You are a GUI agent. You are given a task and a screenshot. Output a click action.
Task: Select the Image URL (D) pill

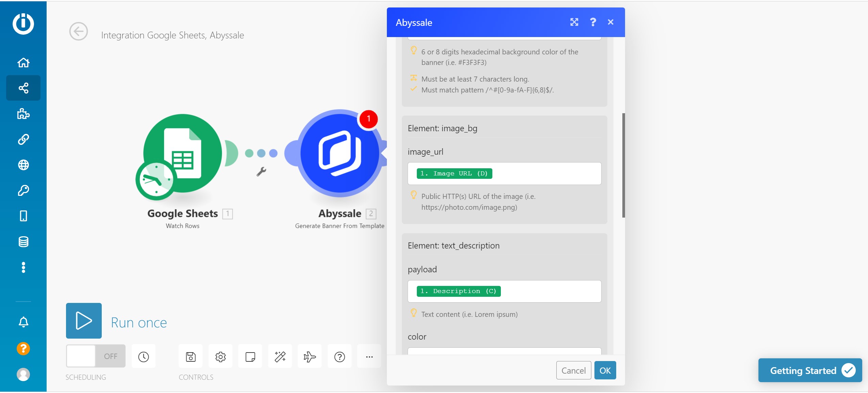tap(454, 173)
